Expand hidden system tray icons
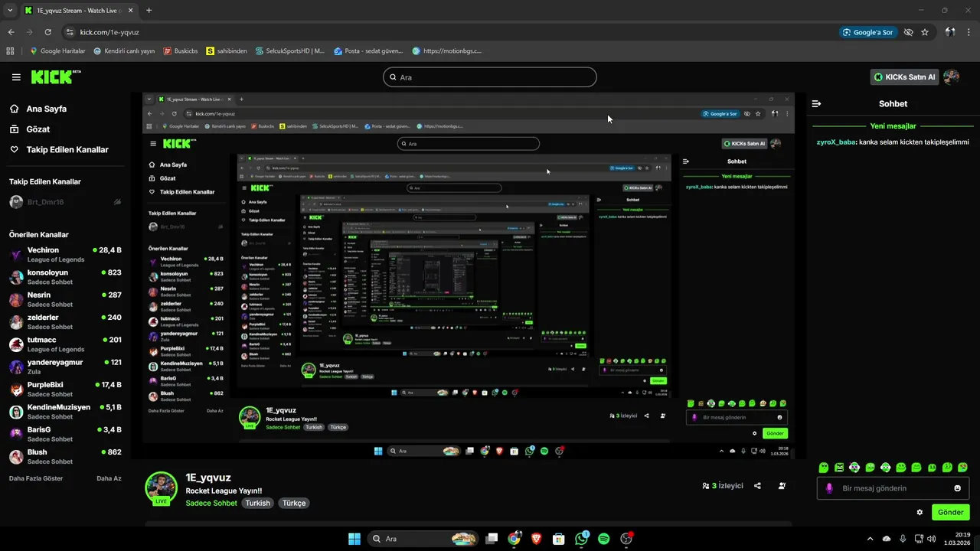Screen dimensions: 980x551 point(870,539)
